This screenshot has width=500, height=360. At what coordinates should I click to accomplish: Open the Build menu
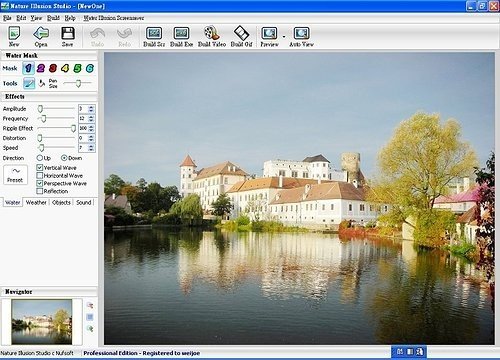click(x=53, y=18)
